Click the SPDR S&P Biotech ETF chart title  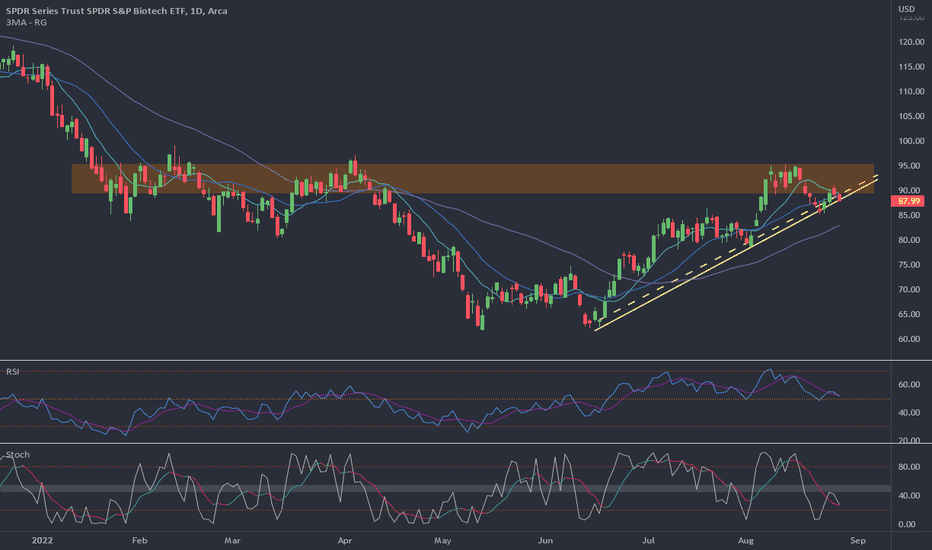116,11
